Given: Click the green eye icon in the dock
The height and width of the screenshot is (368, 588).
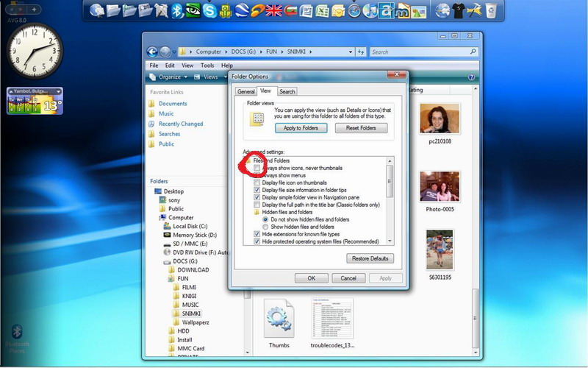Looking at the screenshot, I should click(193, 10).
